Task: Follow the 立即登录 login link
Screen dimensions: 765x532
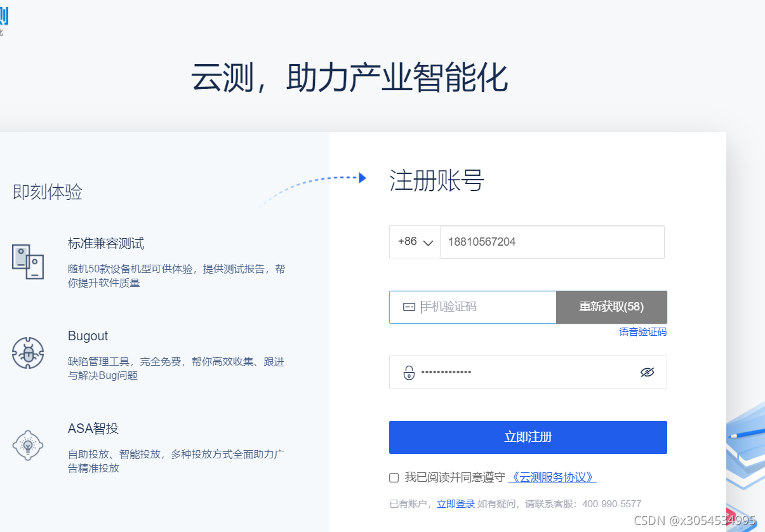Action: pyautogui.click(x=456, y=504)
